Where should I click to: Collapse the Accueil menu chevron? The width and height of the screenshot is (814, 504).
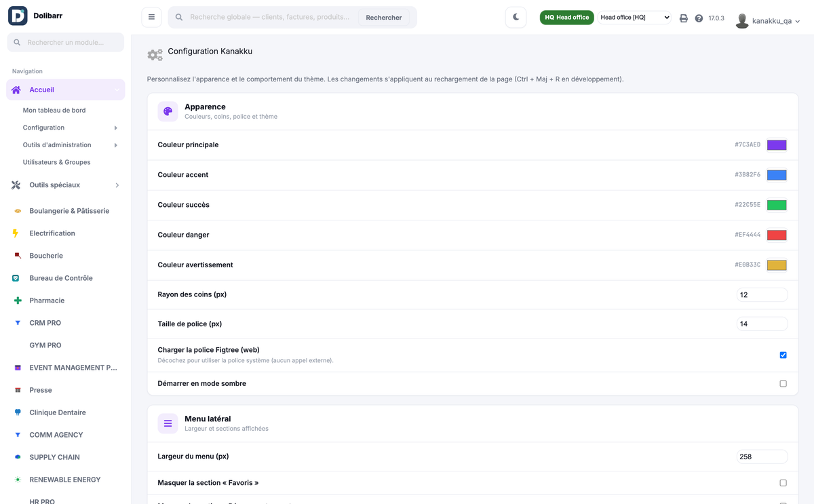click(117, 90)
